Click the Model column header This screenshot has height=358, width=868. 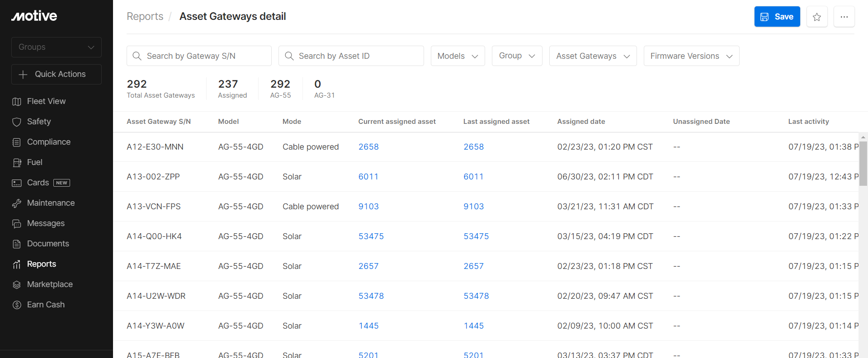coord(228,122)
